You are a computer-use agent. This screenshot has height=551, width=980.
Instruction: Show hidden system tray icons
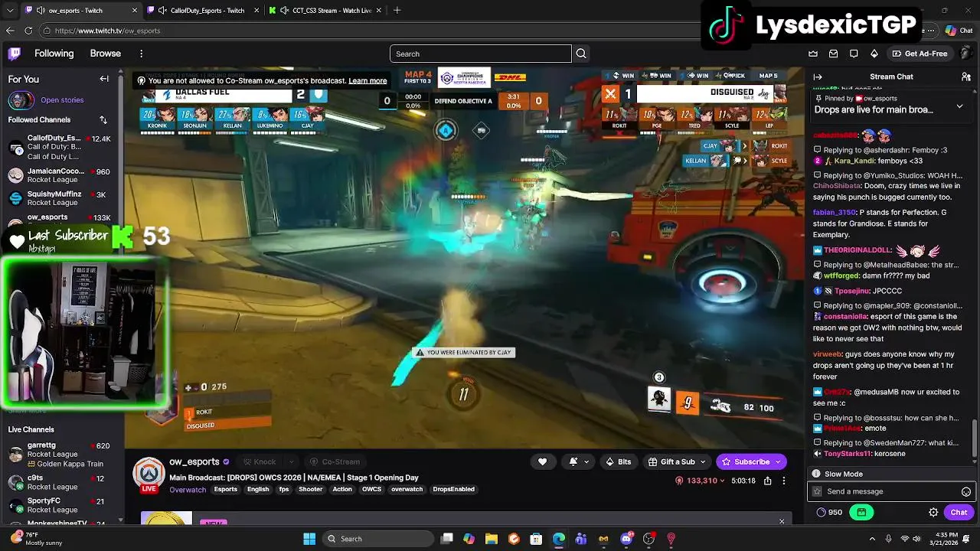click(x=872, y=539)
